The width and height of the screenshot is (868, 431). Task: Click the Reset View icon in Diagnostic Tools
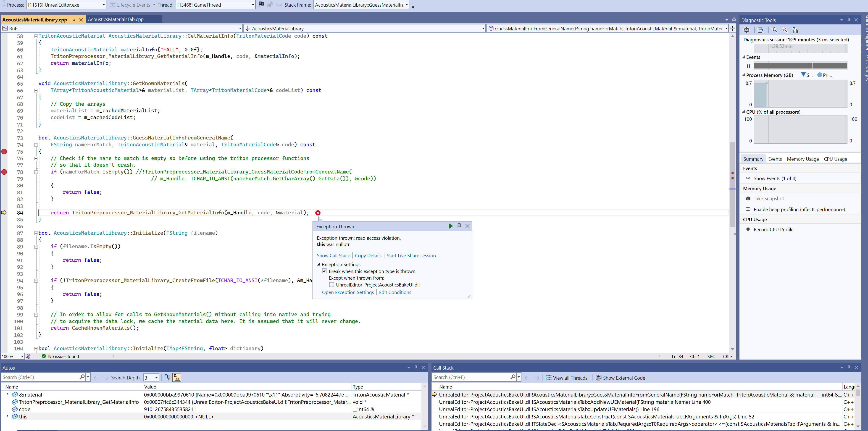pyautogui.click(x=795, y=30)
